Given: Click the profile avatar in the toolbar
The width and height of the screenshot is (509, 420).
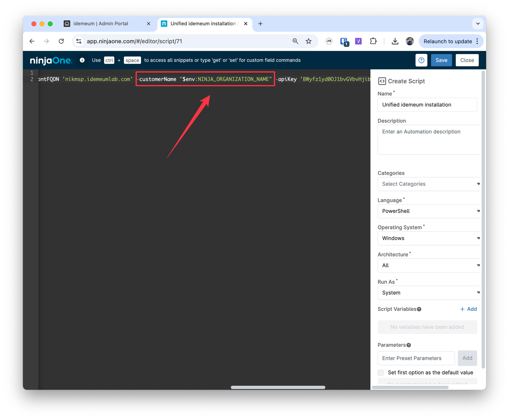Looking at the screenshot, I should (410, 41).
